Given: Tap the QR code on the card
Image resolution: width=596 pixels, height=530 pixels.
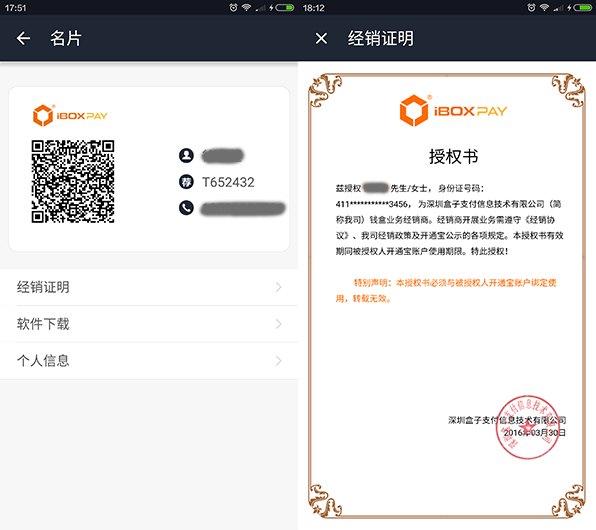Looking at the screenshot, I should click(x=73, y=181).
